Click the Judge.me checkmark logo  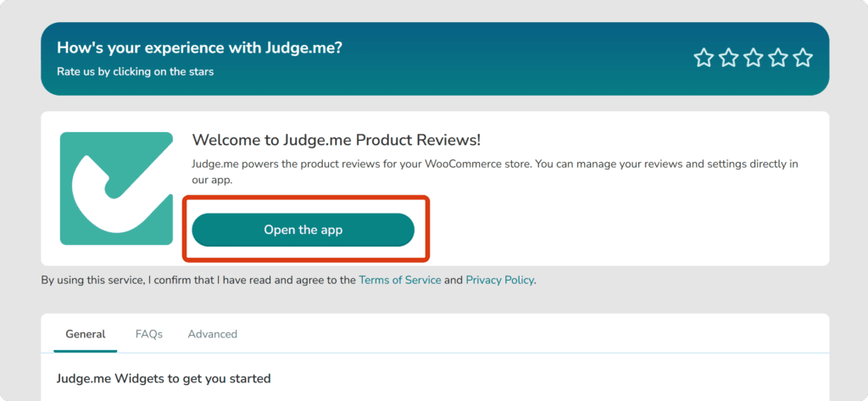tap(116, 188)
